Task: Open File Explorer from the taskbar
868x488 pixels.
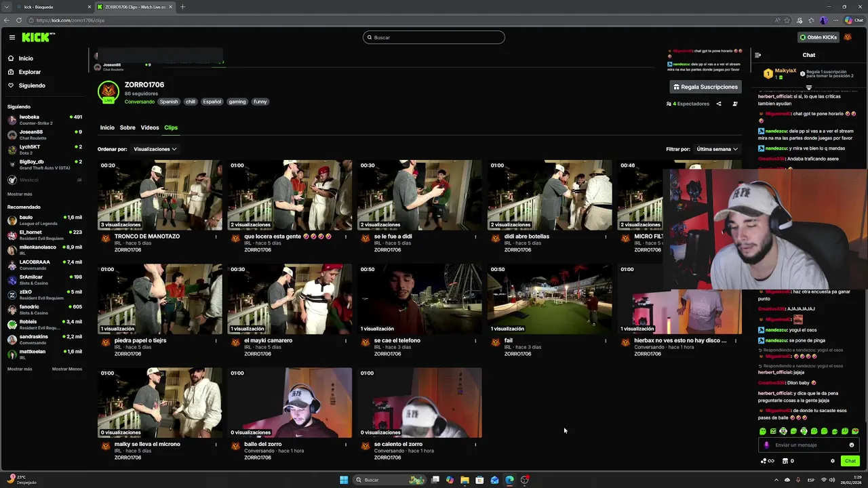Action: [x=465, y=480]
